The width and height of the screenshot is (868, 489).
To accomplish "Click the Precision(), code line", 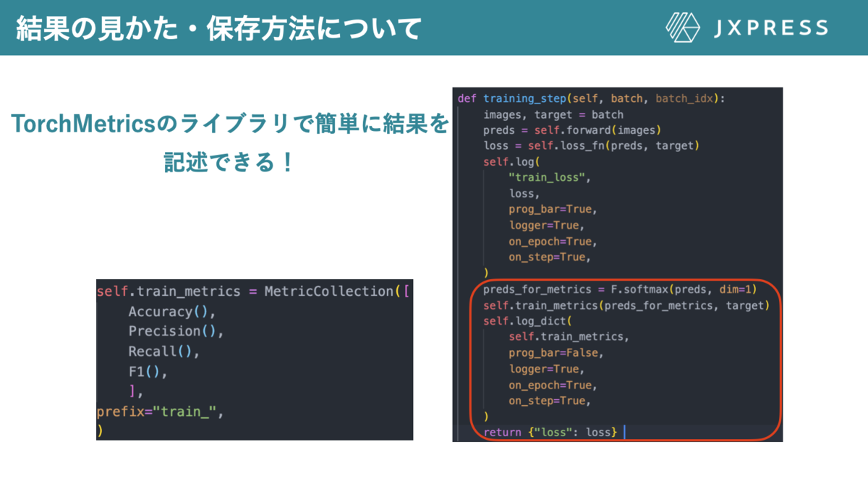I will pyautogui.click(x=176, y=331).
